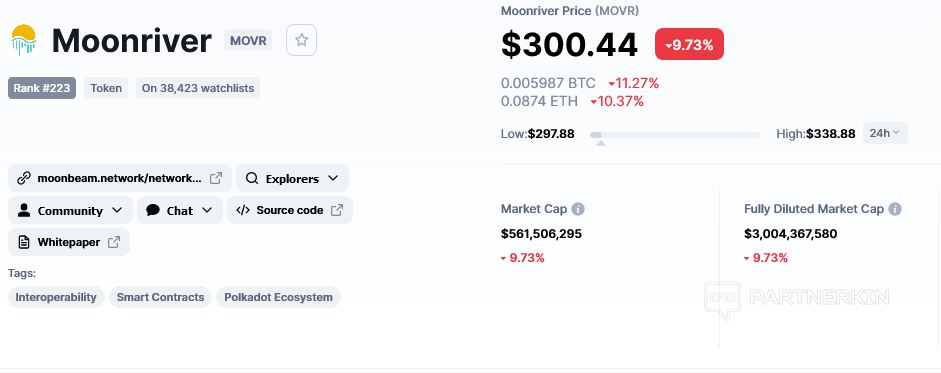This screenshot has height=373, width=941.
Task: Click the person icon in Community
Action: point(24,210)
